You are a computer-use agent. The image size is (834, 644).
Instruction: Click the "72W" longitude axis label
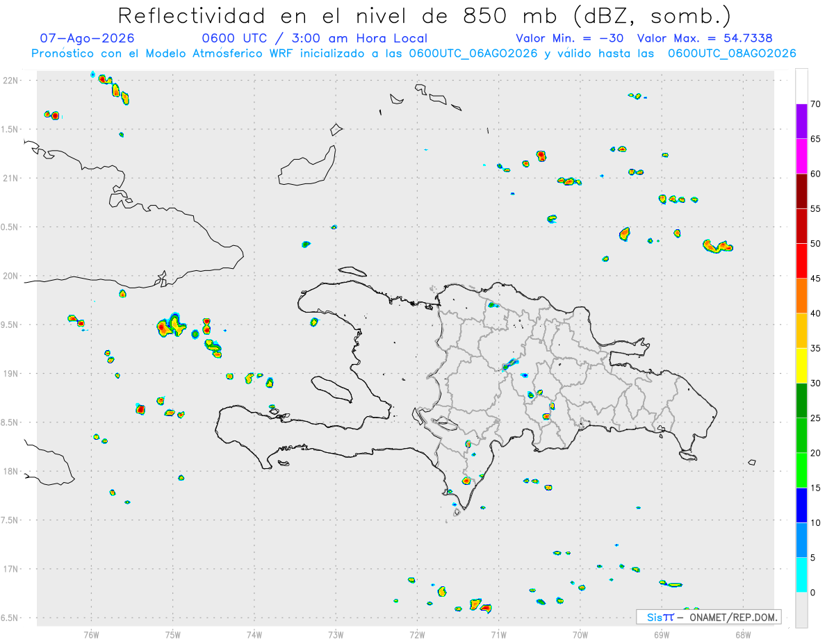click(417, 634)
